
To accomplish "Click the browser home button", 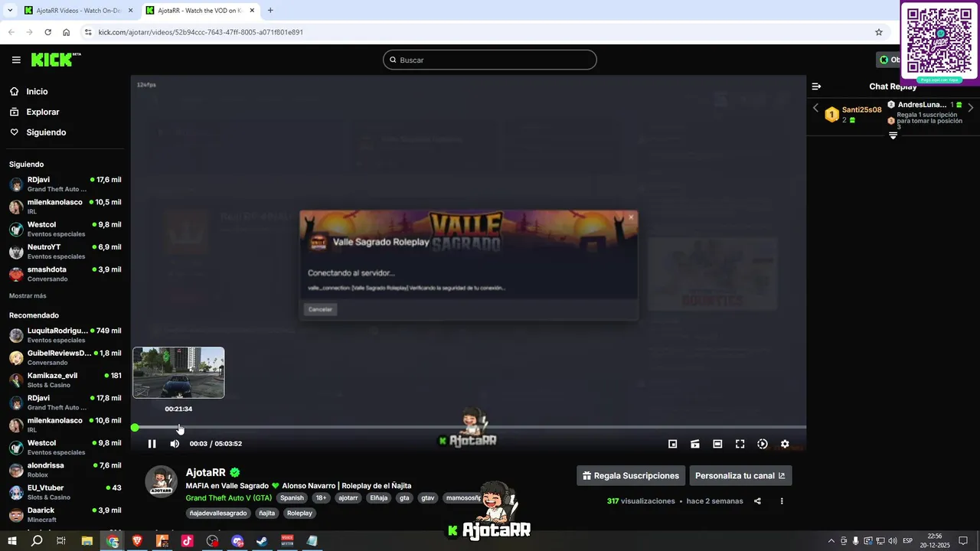I will click(x=67, y=32).
